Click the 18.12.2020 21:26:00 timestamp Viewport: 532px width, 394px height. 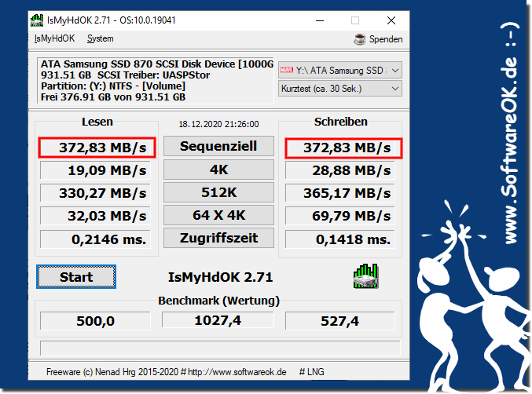pyautogui.click(x=218, y=124)
